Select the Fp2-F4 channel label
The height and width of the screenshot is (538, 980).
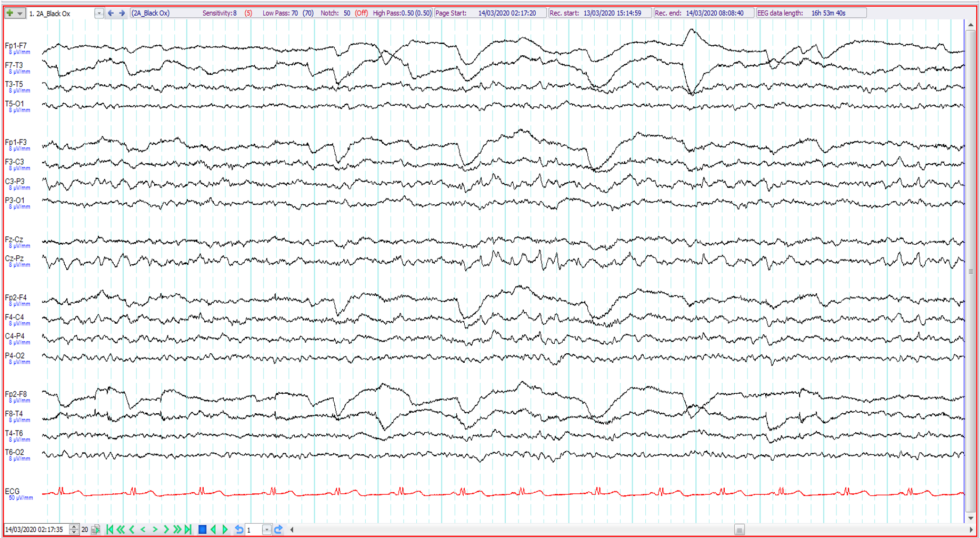coord(16,297)
